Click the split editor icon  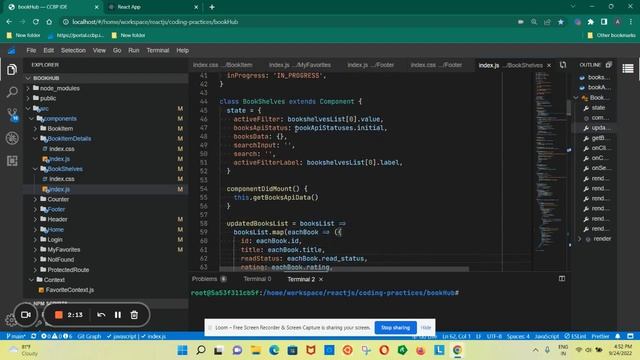click(563, 65)
